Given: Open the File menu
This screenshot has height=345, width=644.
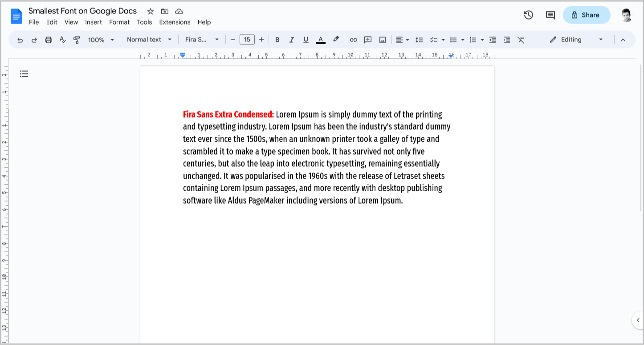Looking at the screenshot, I should 34,22.
